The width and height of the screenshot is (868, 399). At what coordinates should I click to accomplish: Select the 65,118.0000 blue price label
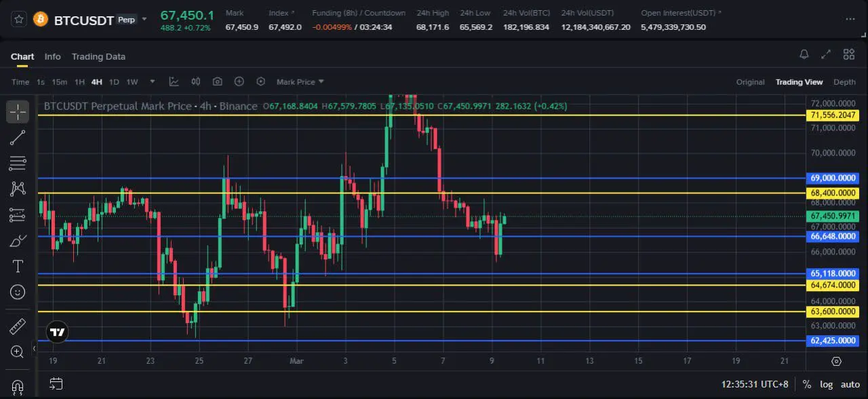pos(833,273)
